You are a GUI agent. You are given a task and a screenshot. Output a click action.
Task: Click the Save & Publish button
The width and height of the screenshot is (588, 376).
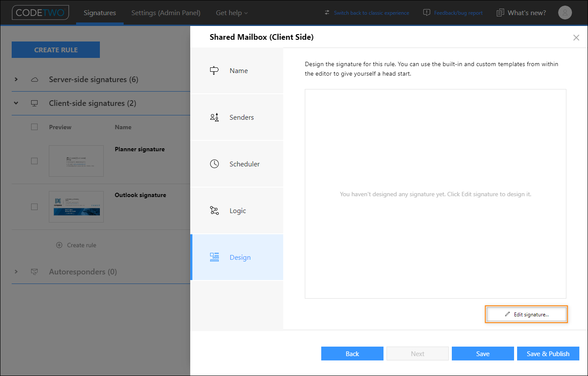click(548, 354)
